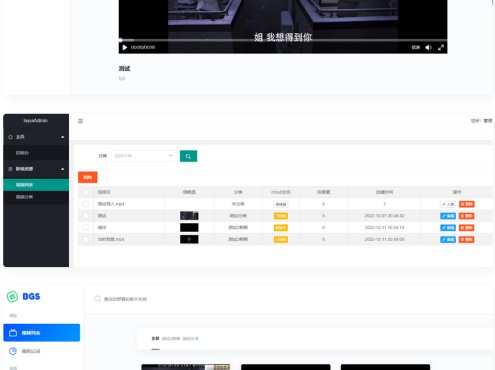Open the playback speed setting in player
This screenshot has width=495, height=370.
416,48
